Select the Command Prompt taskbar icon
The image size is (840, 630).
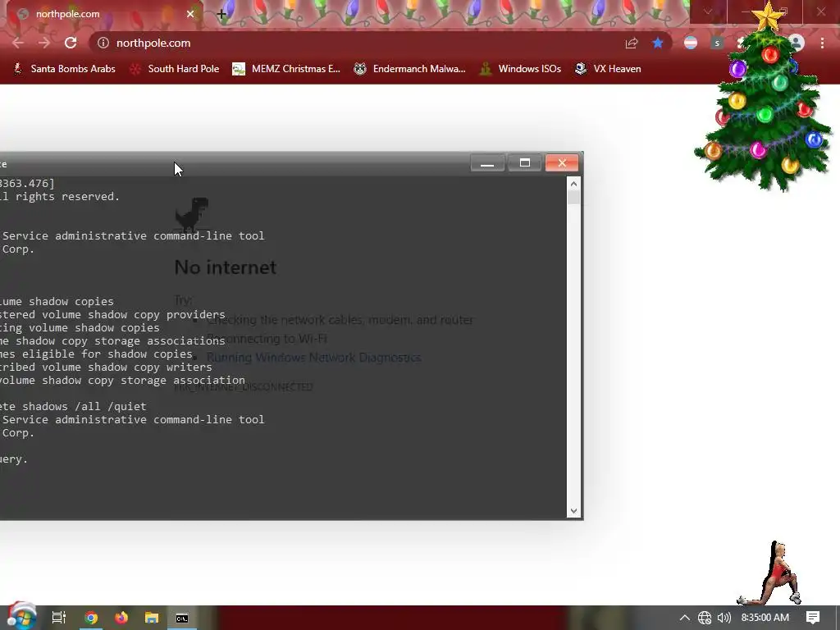click(x=182, y=618)
